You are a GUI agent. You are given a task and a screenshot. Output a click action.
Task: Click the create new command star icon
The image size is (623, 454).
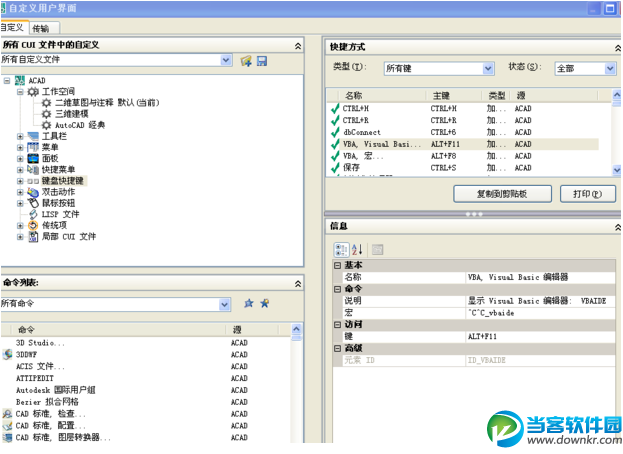point(265,303)
